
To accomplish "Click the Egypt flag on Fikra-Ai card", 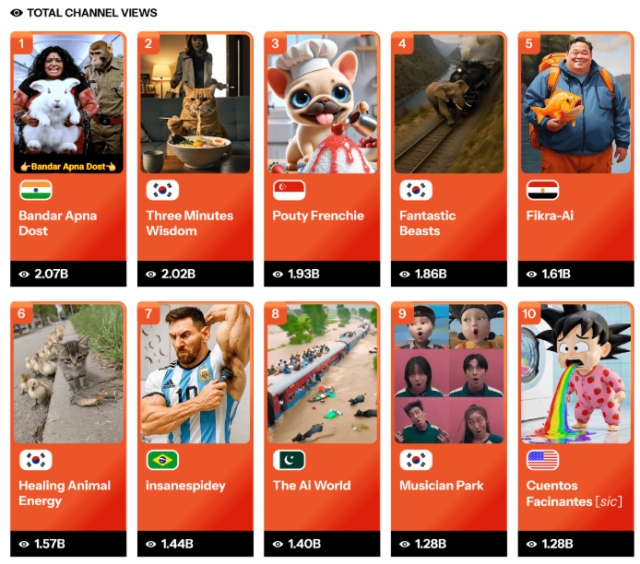I will point(542,190).
